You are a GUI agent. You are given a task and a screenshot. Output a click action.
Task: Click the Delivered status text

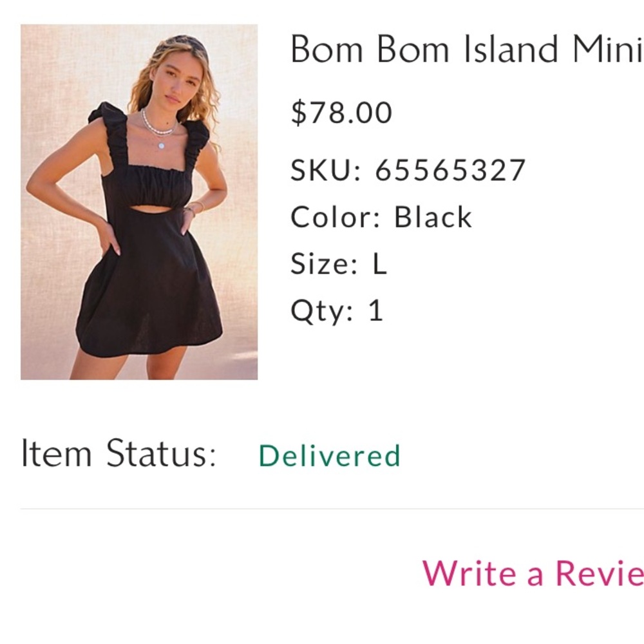(x=330, y=455)
